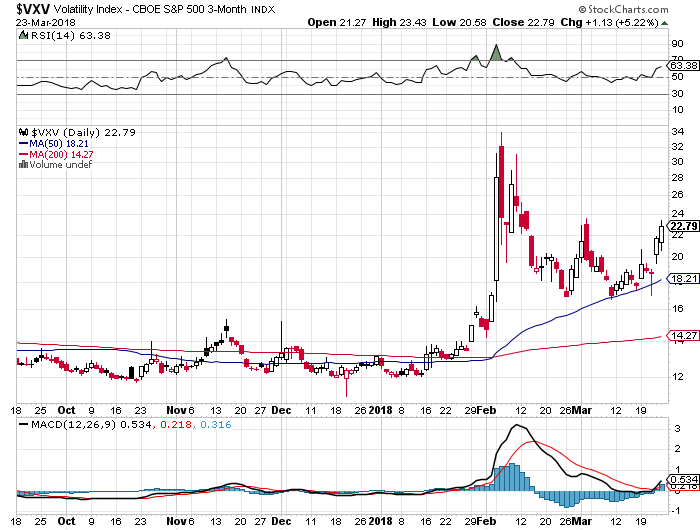Click the blue 0.316 MACD histogram value

(216, 425)
